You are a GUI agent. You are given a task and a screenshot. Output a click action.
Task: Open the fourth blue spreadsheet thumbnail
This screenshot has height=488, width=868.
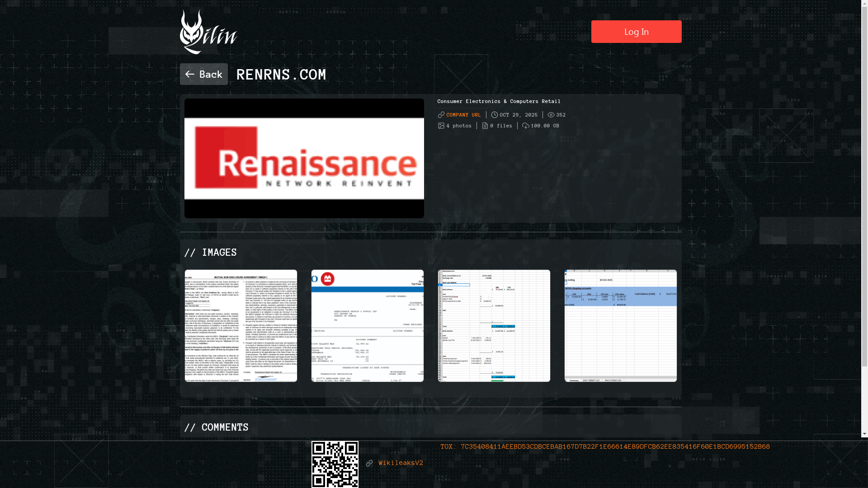tap(621, 326)
